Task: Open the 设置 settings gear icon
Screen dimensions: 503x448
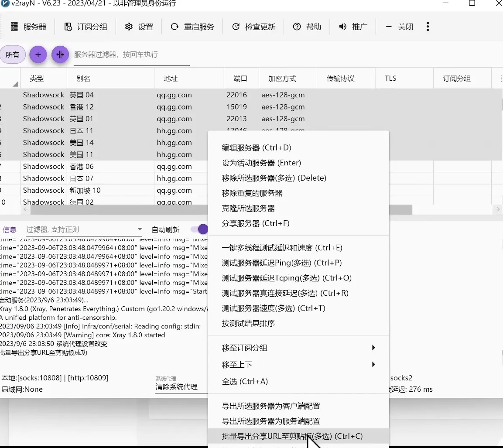Action: 128,27
